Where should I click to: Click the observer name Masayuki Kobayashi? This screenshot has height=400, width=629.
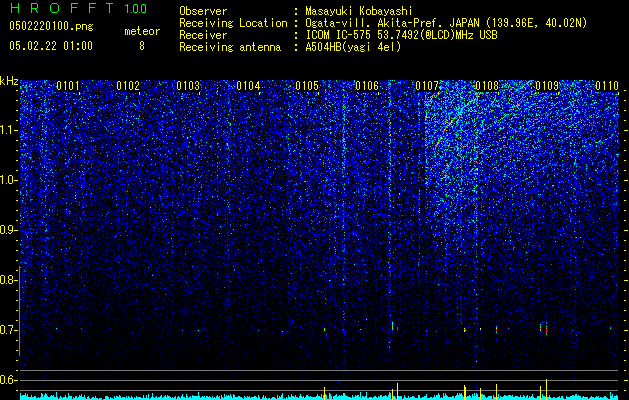point(359,12)
